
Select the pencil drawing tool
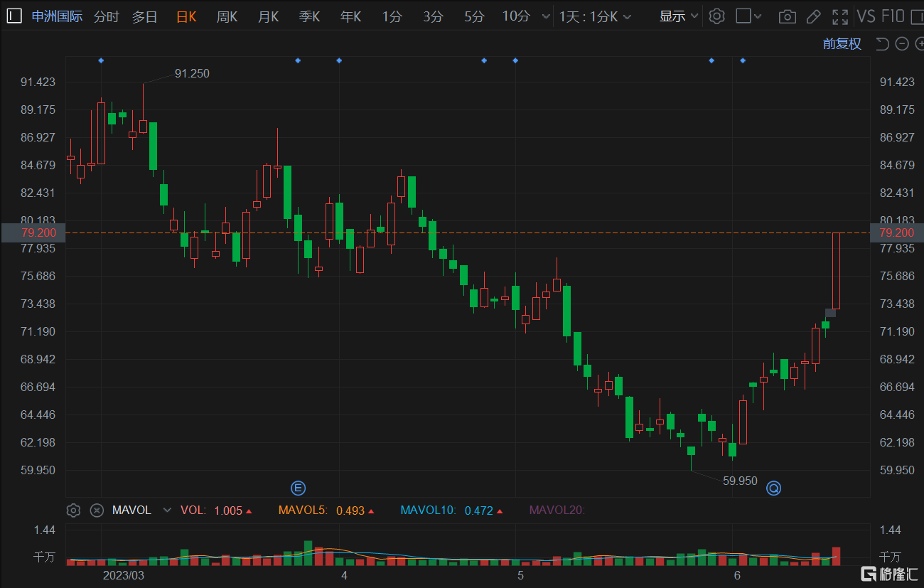click(814, 16)
